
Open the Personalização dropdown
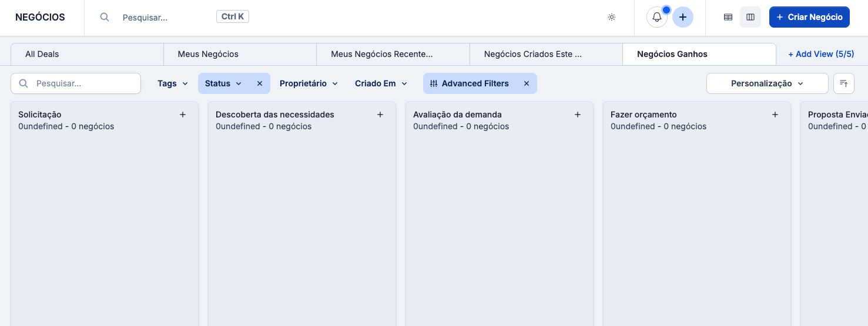[x=767, y=83]
